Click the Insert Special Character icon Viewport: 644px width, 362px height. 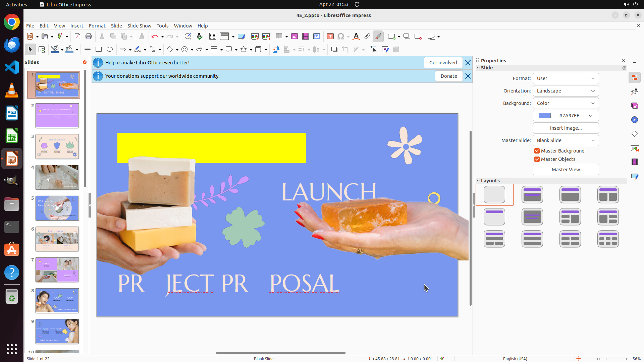coord(341,37)
